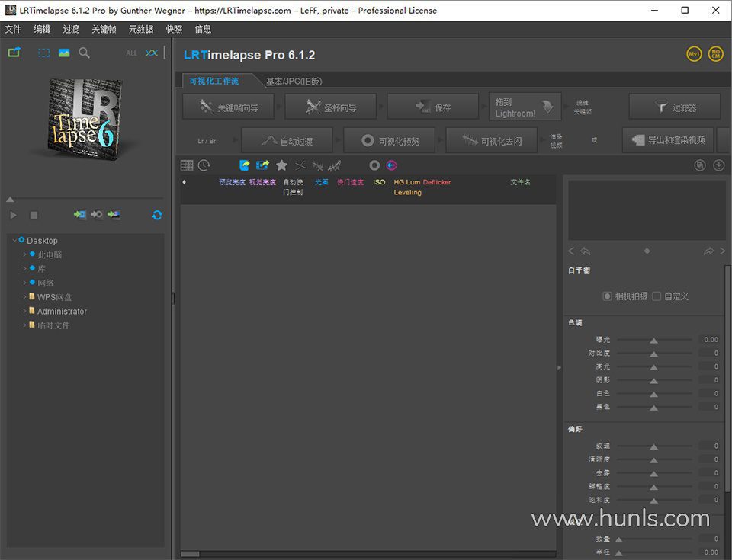The height and width of the screenshot is (560, 732).
Task: Stop preview playback with the square button
Action: click(34, 215)
